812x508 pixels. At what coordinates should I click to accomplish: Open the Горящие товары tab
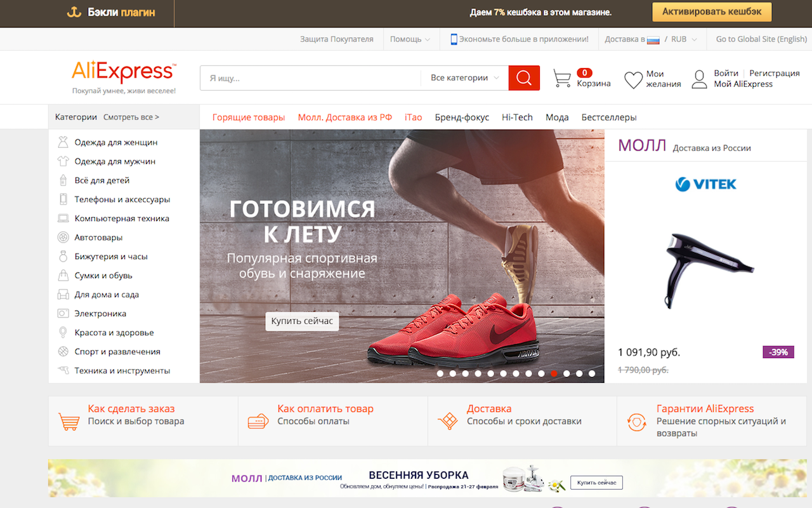(x=249, y=117)
